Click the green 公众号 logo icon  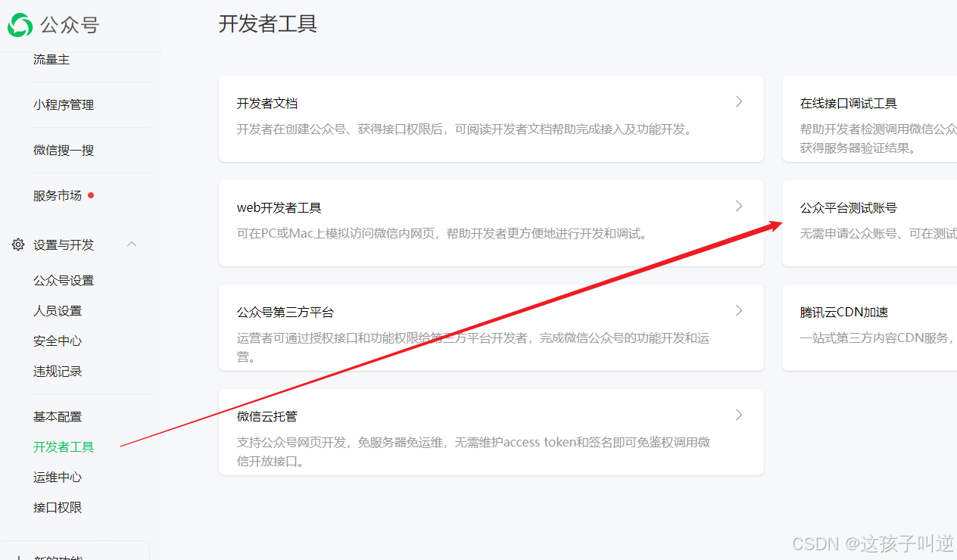pyautogui.click(x=20, y=25)
